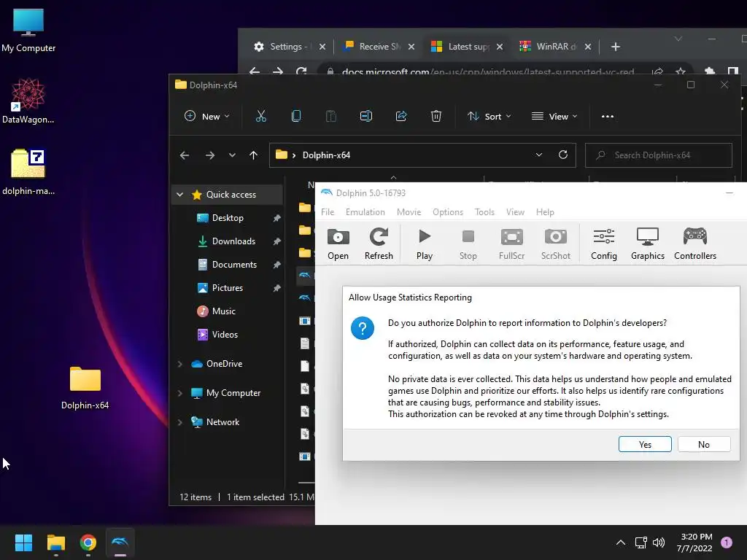
Task: Select Pictures in Quick access
Action: (228, 287)
